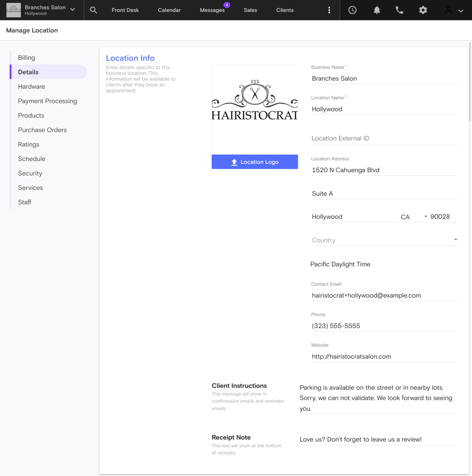Go to the Staff settings section

[24, 202]
